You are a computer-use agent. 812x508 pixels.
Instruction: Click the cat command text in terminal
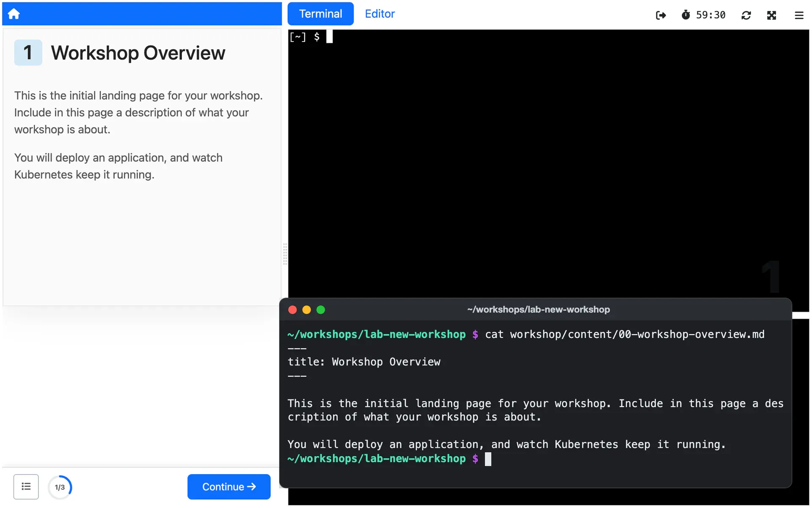[625, 334]
